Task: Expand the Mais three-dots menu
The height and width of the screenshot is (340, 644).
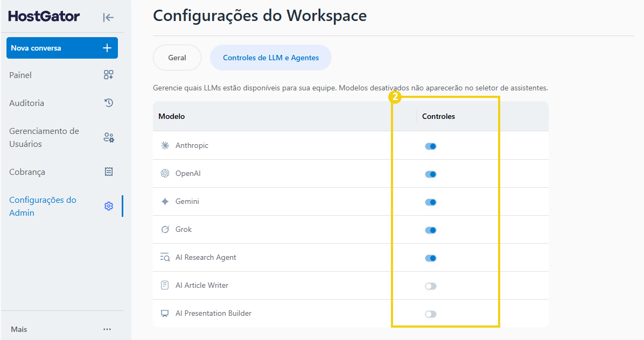Action: tap(107, 329)
